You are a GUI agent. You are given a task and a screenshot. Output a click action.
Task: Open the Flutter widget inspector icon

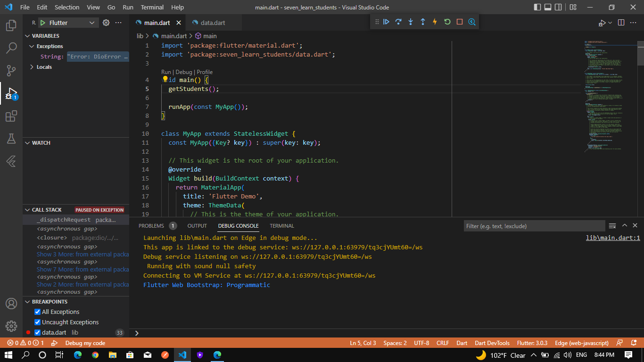coord(472,22)
